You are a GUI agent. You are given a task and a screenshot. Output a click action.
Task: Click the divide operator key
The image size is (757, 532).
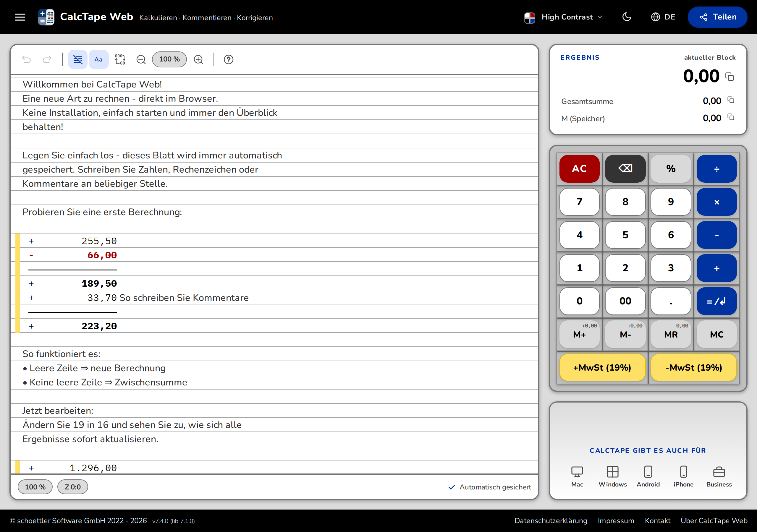coord(716,168)
